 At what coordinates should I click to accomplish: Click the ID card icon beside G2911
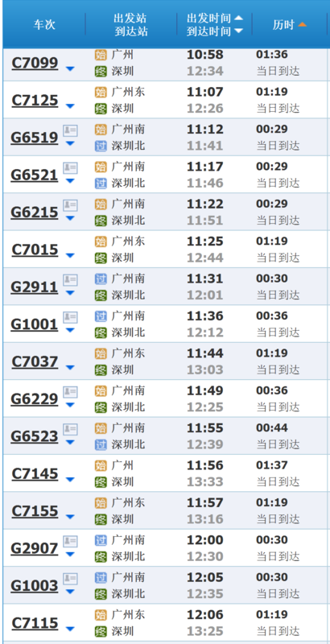tap(70, 280)
